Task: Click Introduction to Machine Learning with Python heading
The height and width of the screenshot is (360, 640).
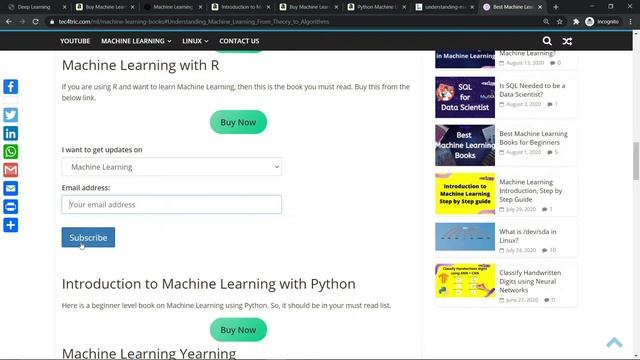Action: (x=209, y=284)
